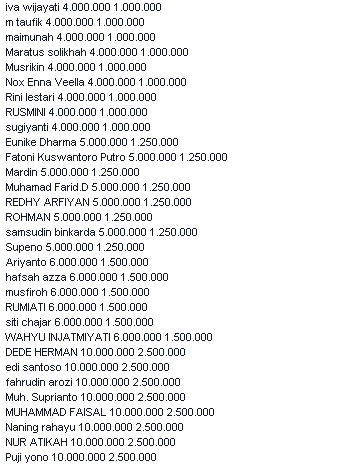Image resolution: width=360 pixels, height=465 pixels.
Task: Click the Rini lestari row
Action: click(81, 97)
